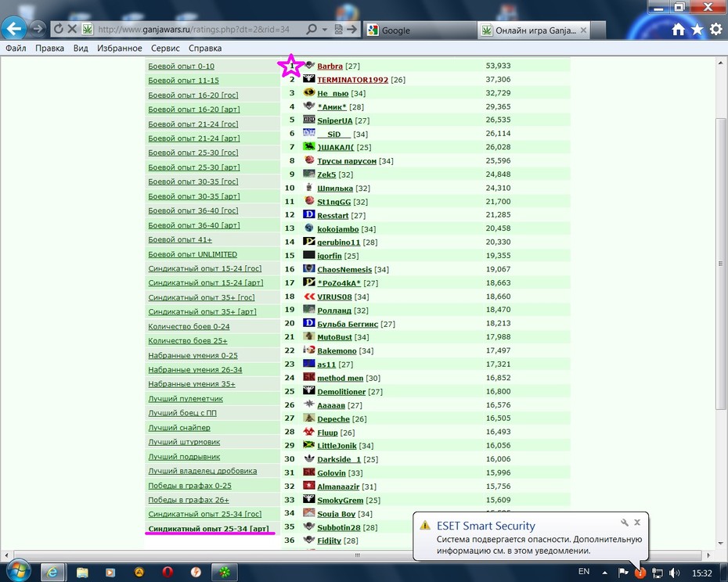
Task: Open rating Синдикатный опыт 35+ [арт]
Action: click(202, 311)
